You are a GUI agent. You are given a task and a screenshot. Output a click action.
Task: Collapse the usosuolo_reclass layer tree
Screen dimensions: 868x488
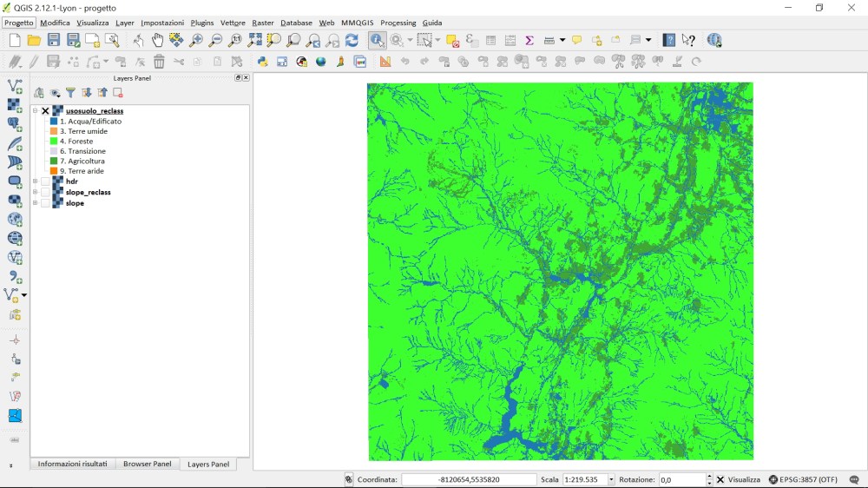36,111
